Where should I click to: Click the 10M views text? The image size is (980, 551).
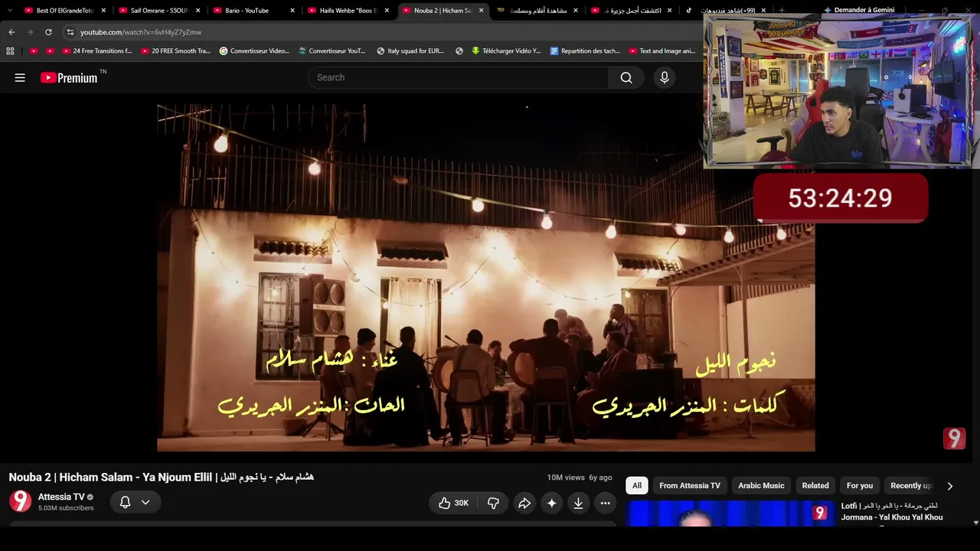[x=566, y=478]
